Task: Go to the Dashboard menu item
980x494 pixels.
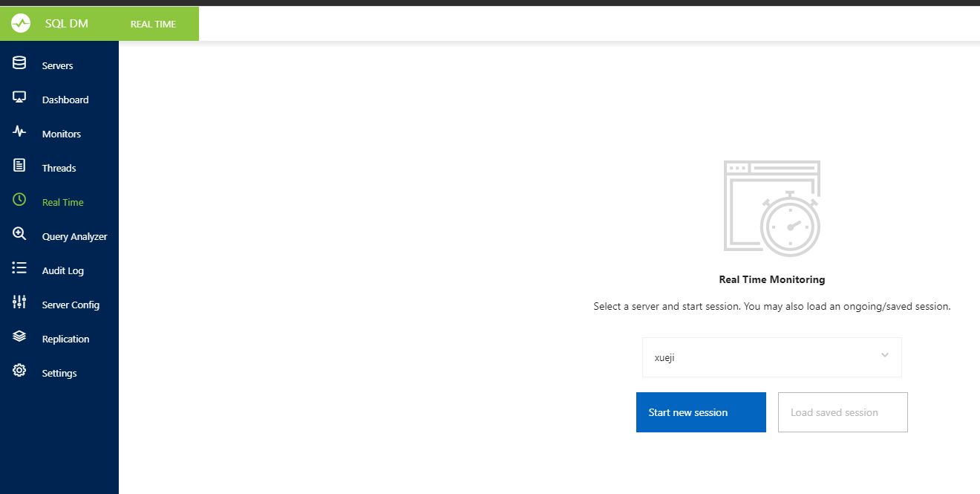Action: [65, 99]
